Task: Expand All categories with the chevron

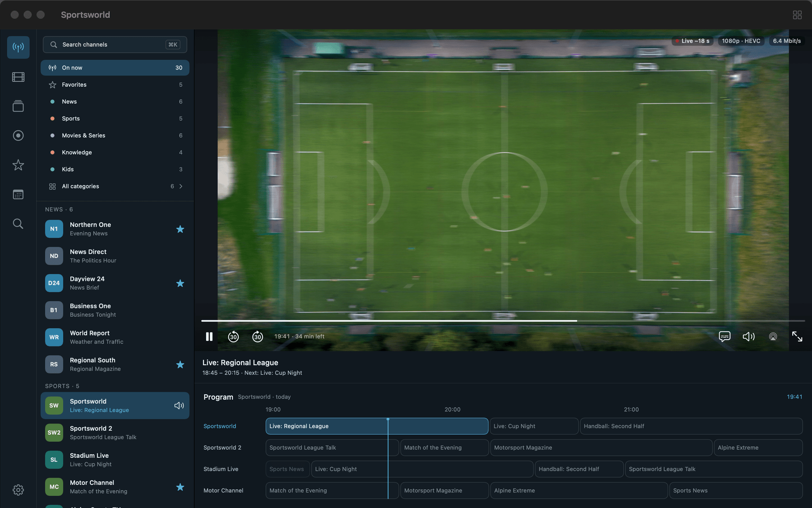Action: (x=181, y=186)
